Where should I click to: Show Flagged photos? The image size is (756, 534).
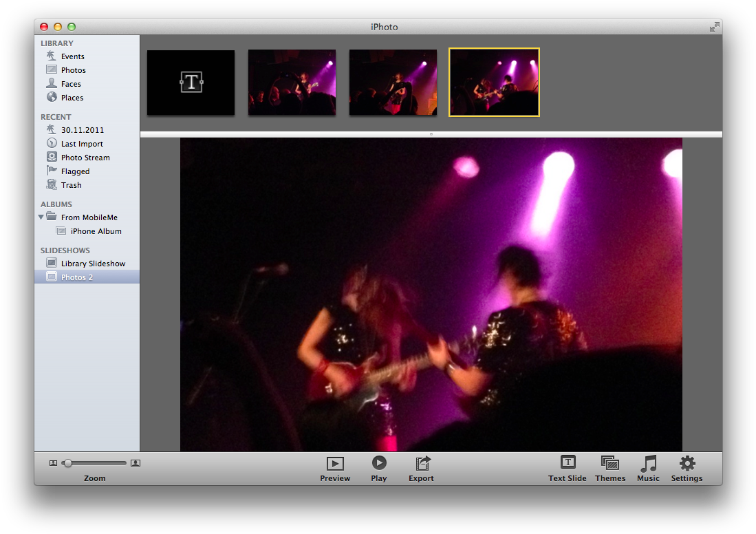(75, 171)
